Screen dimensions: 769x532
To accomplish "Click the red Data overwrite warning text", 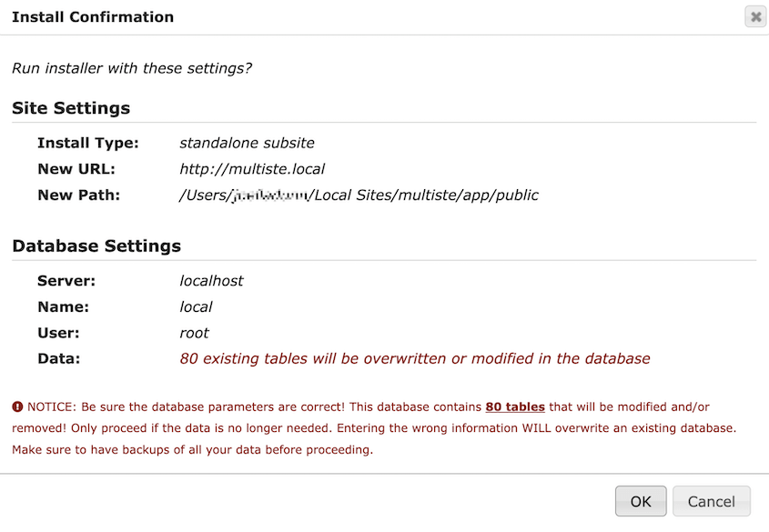I will pyautogui.click(x=415, y=357).
